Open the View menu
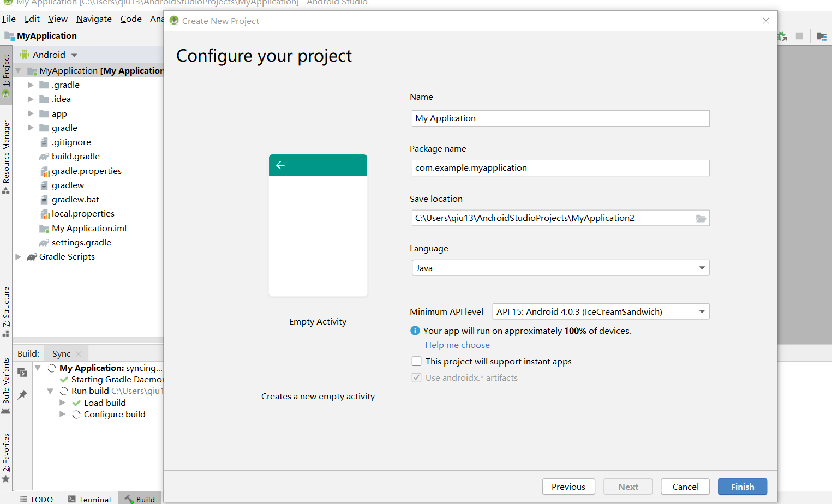 click(58, 19)
